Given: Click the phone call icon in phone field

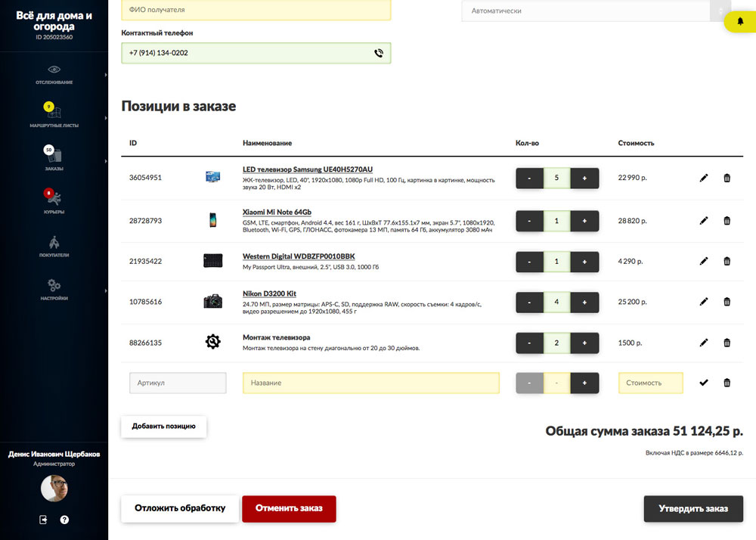Looking at the screenshot, I should coord(379,53).
